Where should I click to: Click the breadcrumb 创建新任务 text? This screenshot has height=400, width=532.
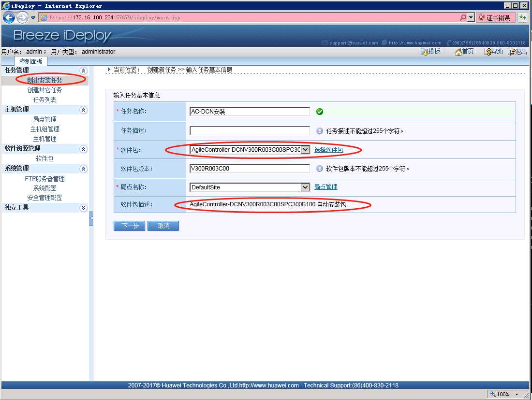pyautogui.click(x=162, y=70)
